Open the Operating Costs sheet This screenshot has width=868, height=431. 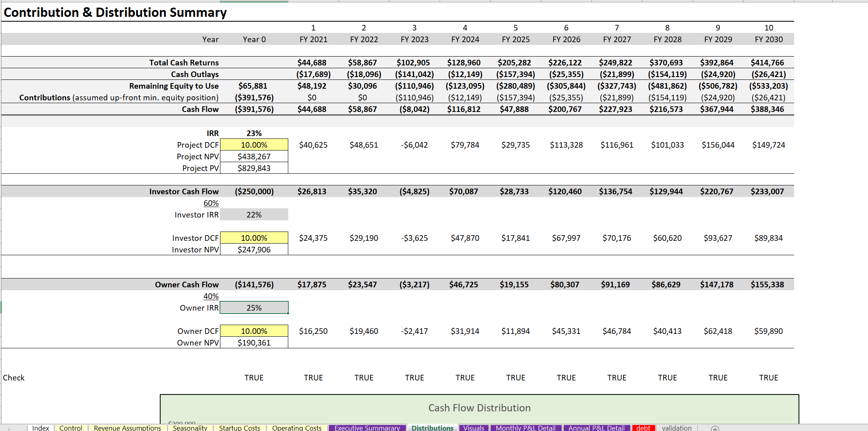[x=296, y=428]
